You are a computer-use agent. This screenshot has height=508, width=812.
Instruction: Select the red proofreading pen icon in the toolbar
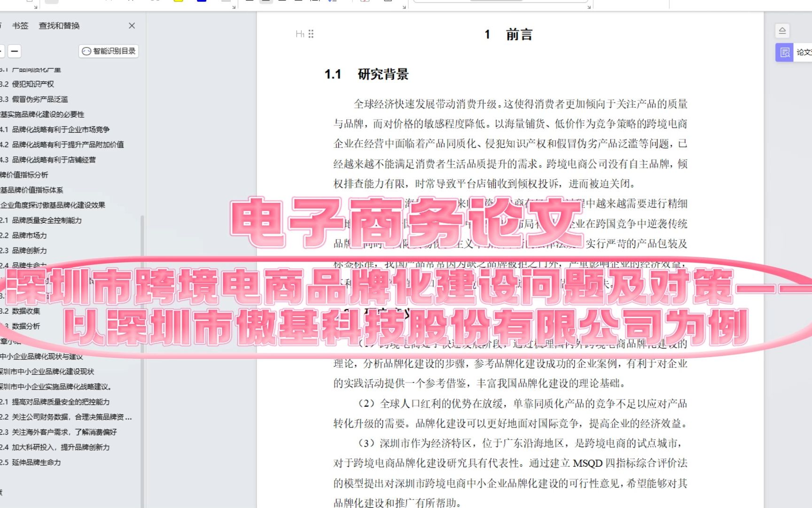click(x=365, y=1)
